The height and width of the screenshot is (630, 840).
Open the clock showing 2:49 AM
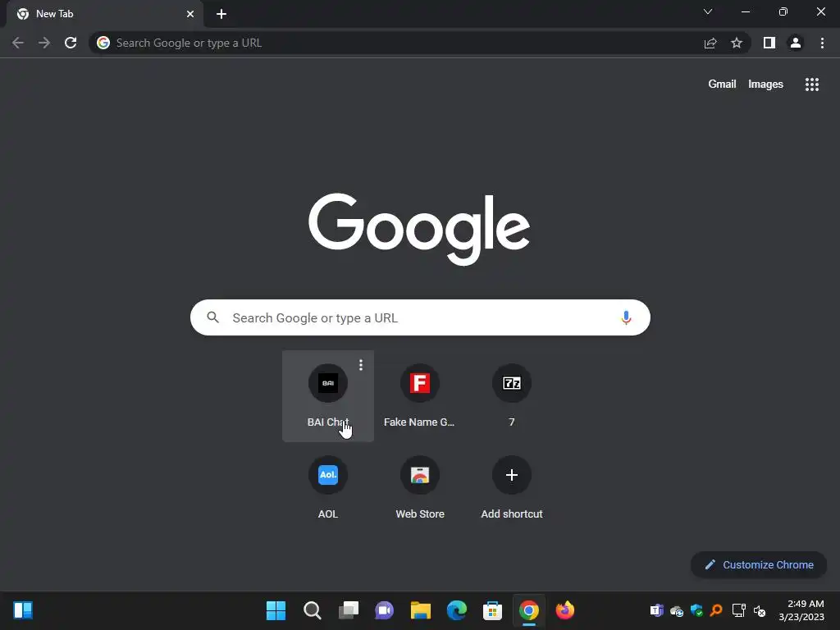point(801,610)
